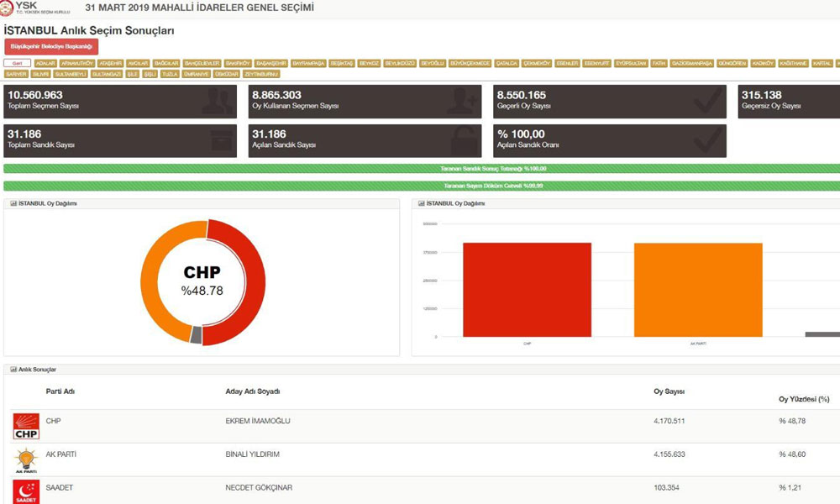The width and height of the screenshot is (840, 504).
Task: Click the CHP party logo in results table
Action: click(x=26, y=427)
